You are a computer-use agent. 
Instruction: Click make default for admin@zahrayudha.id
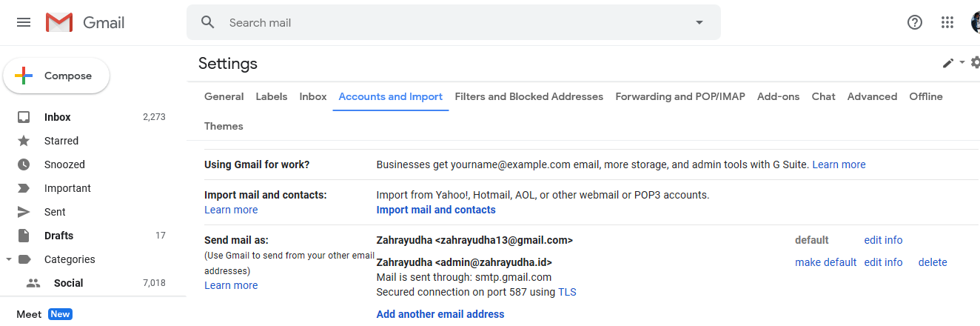[825, 262]
